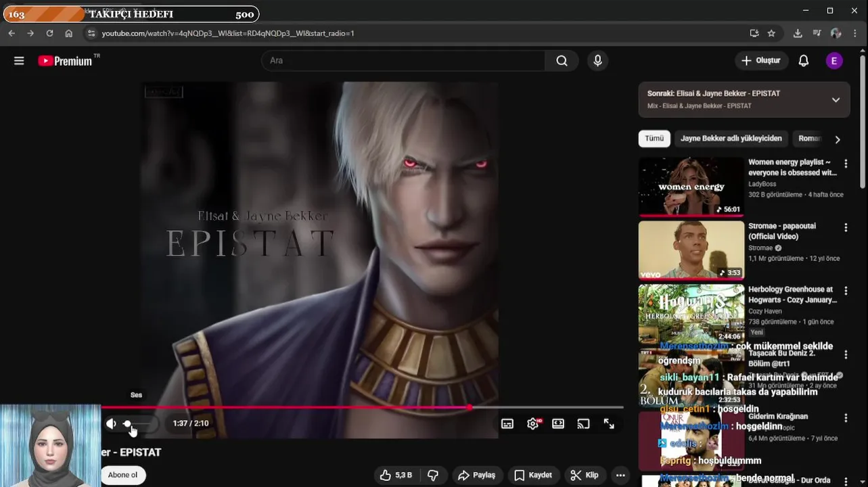
Task: Open notifications bell
Action: point(803,61)
